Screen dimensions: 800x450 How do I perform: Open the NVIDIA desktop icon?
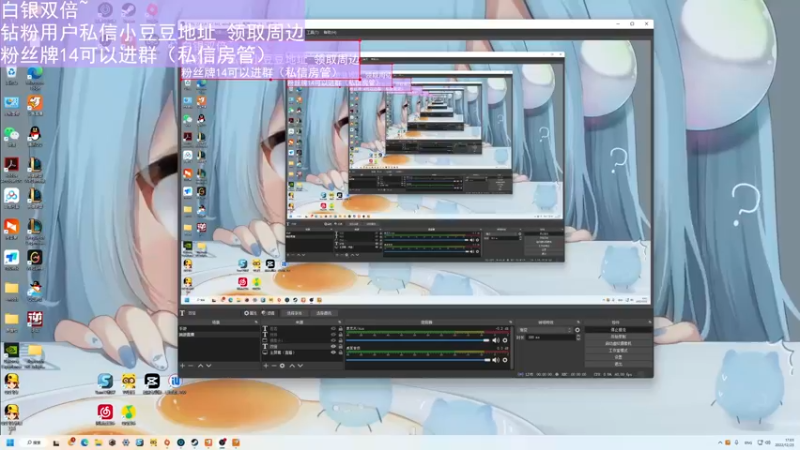tap(11, 352)
